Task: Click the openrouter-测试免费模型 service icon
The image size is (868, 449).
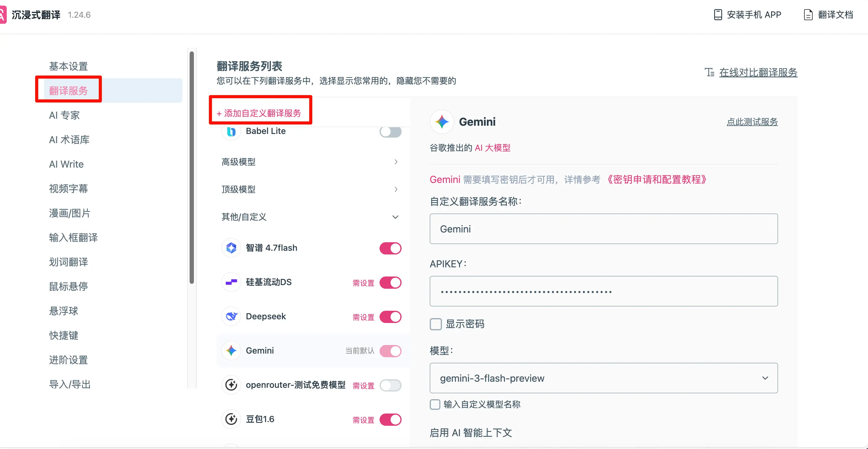Action: point(231,385)
